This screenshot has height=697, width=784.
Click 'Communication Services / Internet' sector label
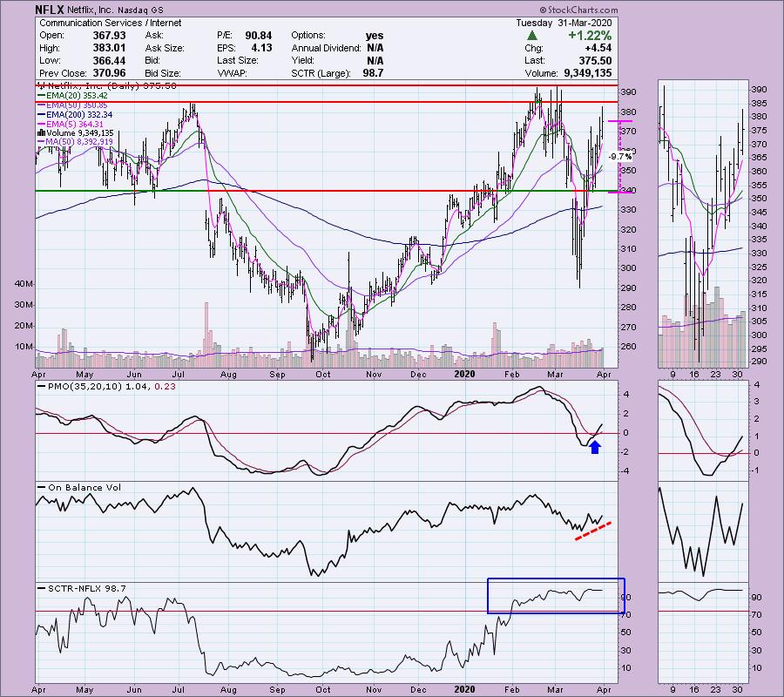[110, 23]
